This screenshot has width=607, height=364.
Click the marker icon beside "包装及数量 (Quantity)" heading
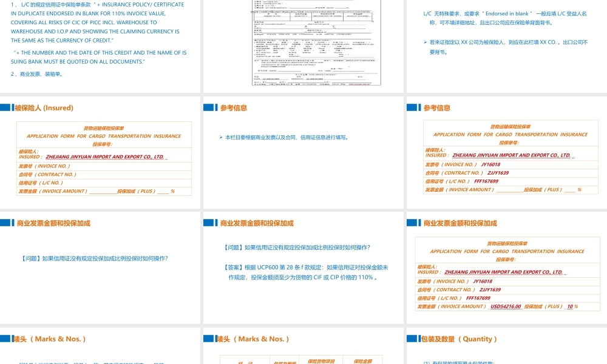[413, 339]
